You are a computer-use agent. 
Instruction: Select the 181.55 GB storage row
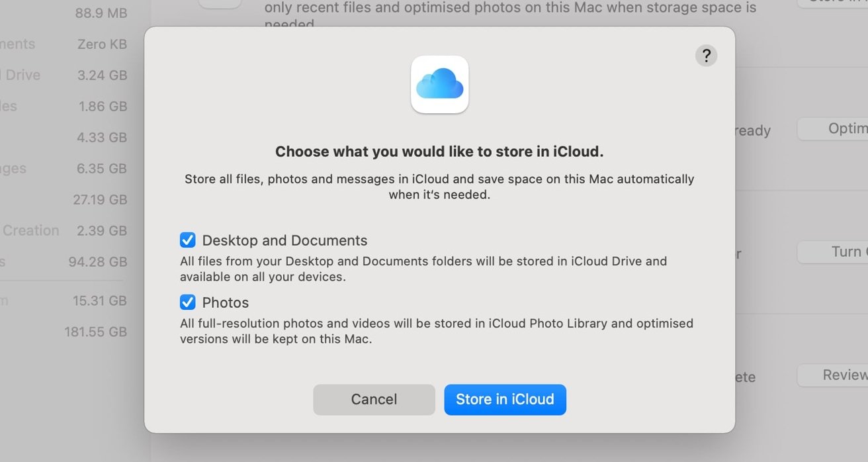(x=64, y=332)
